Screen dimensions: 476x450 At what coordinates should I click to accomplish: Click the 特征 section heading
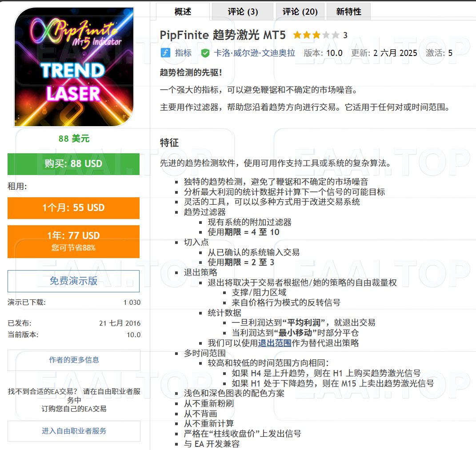coord(169,143)
